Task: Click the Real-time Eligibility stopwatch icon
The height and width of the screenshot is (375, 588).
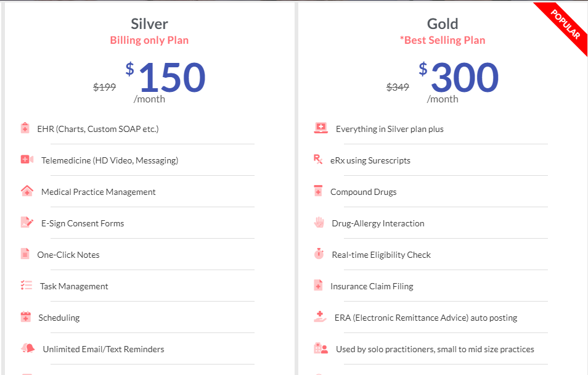Action: (x=319, y=254)
